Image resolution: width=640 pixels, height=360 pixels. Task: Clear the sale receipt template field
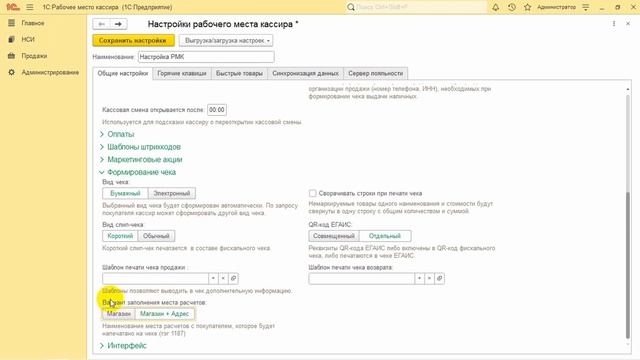[223, 278]
